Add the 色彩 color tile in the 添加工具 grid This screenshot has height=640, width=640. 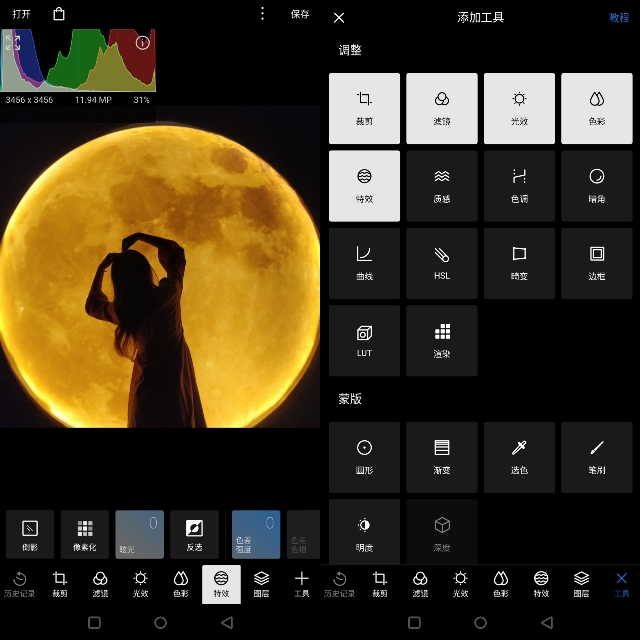click(x=597, y=109)
